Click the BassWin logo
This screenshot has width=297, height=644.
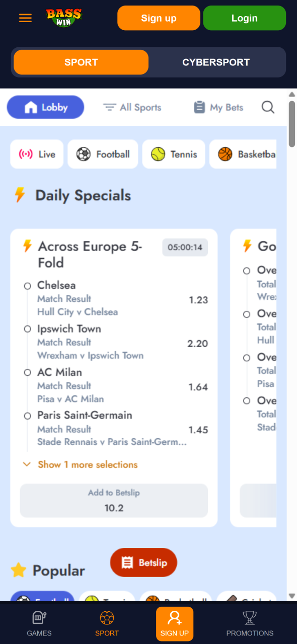[63, 18]
